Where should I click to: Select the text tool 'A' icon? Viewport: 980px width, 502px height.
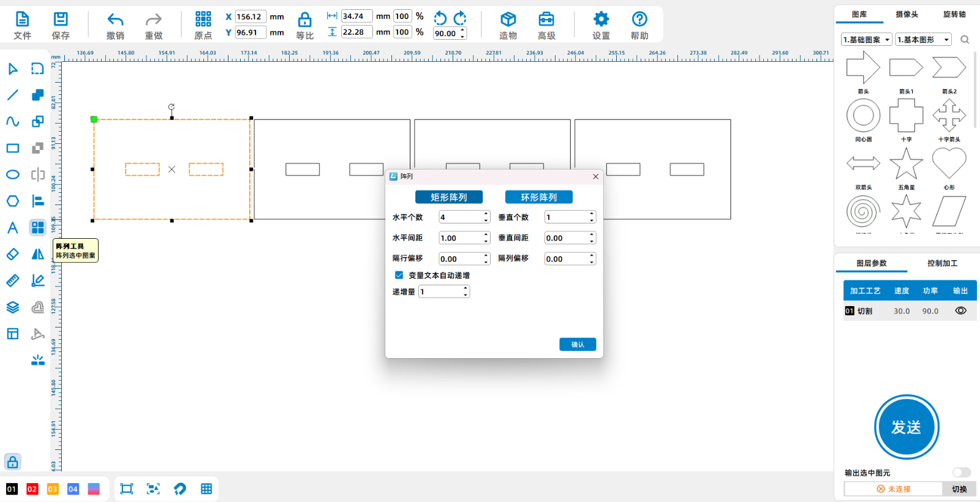point(12,228)
